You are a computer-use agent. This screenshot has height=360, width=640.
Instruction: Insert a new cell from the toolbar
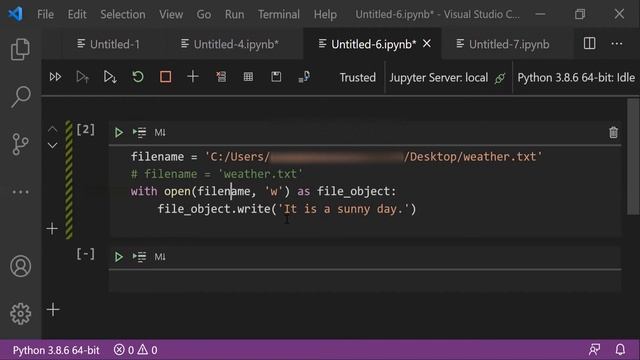[x=193, y=77]
